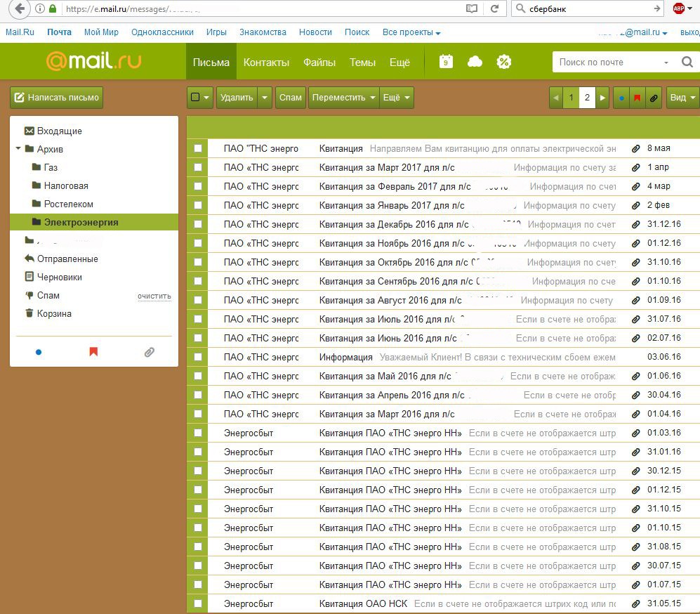Click the mail search magnifier icon
The width and height of the screenshot is (700, 614).
tap(687, 63)
